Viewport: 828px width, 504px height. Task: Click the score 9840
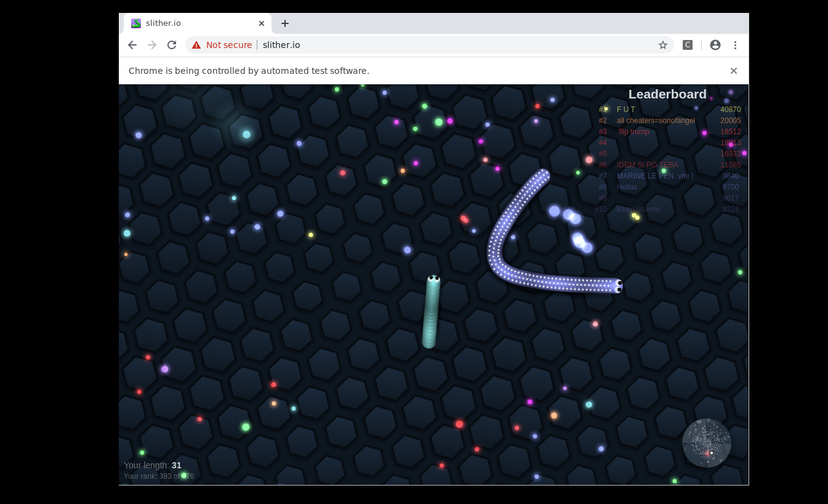[x=731, y=176]
